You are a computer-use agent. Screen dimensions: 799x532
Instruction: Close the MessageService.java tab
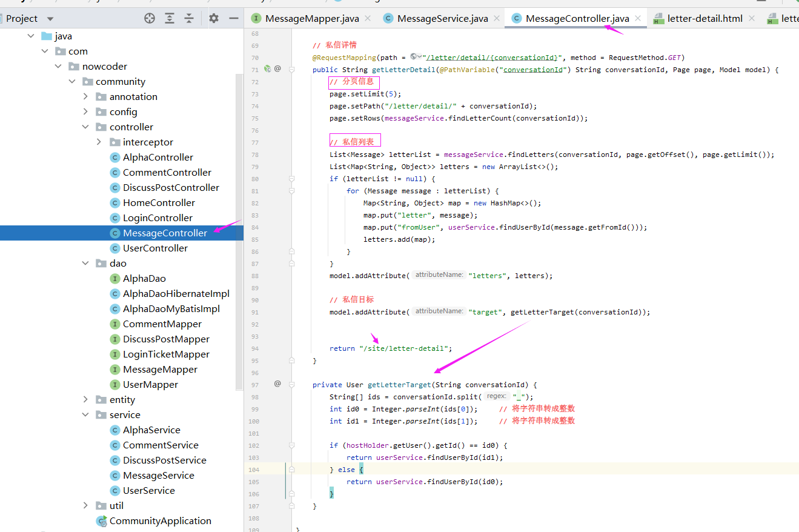coord(497,19)
